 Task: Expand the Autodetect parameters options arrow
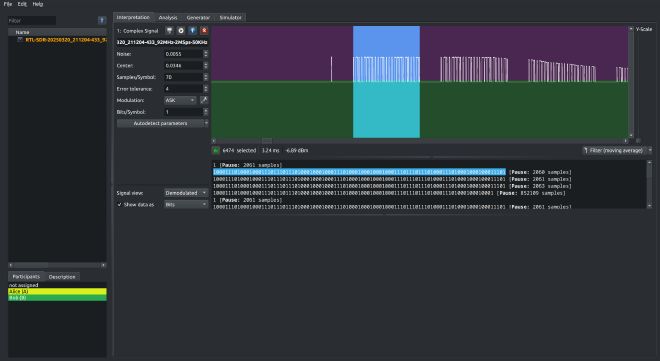pyautogui.click(x=206, y=123)
